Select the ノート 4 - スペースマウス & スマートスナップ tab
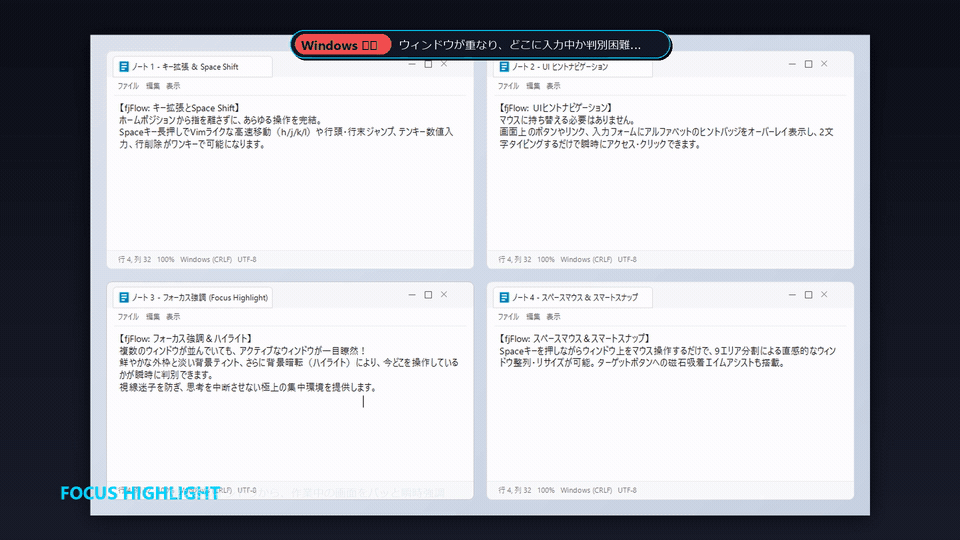Viewport: 960px width, 540px height. (572, 298)
